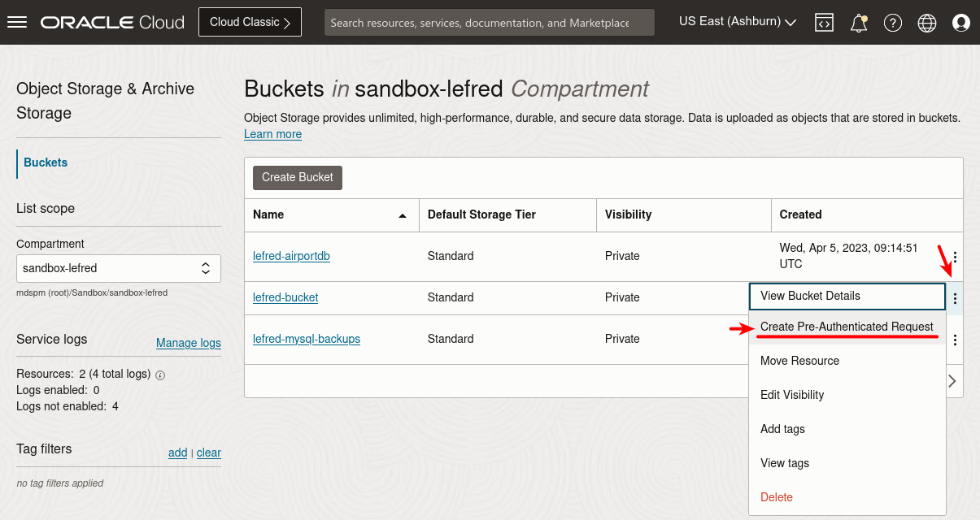Choose Edit Visibility from context menu
Image resolution: width=980 pixels, height=520 pixels.
(x=791, y=395)
